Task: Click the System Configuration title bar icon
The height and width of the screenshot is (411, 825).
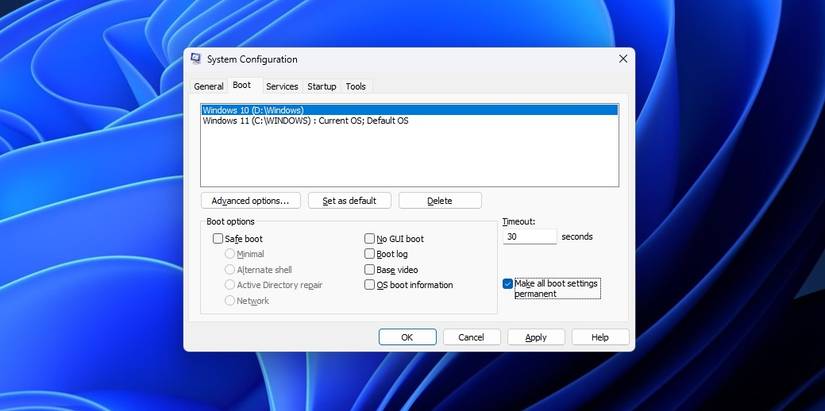Action: coord(196,59)
